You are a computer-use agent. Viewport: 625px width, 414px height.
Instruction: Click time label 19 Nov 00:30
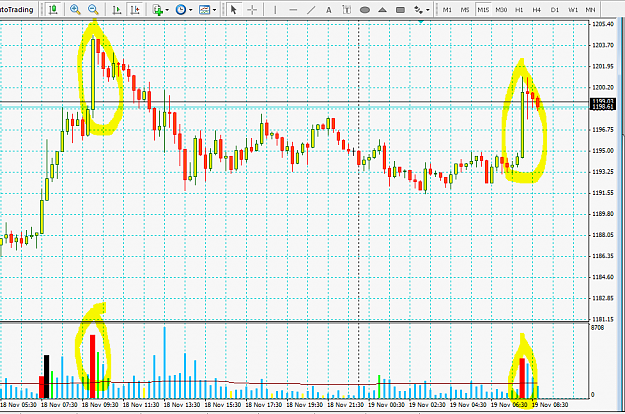coord(386,405)
